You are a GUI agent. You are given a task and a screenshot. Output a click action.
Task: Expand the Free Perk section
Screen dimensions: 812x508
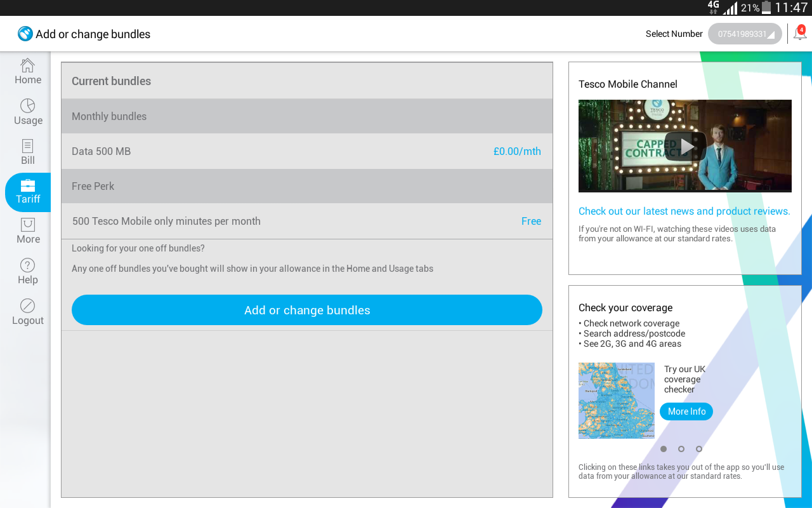coord(306,186)
